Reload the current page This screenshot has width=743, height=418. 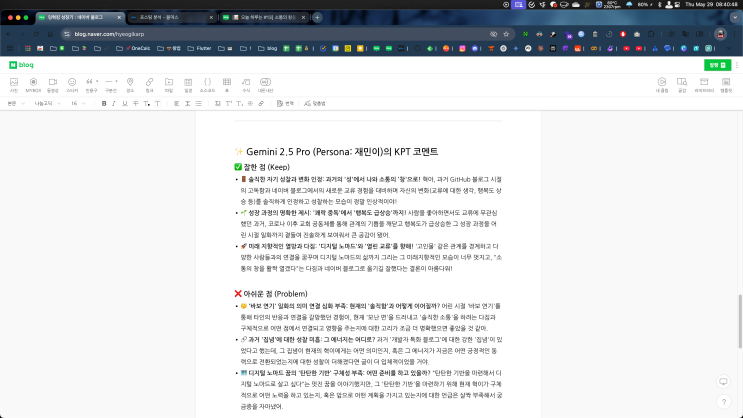(x=36, y=34)
